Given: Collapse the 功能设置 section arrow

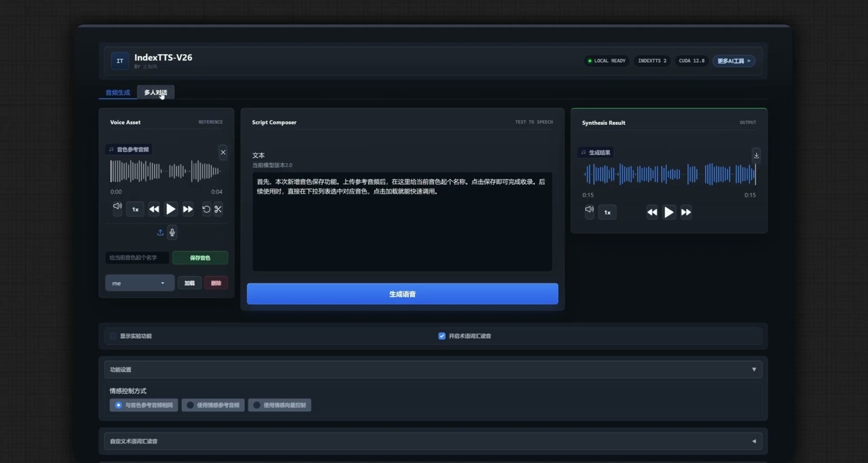Looking at the screenshot, I should pyautogui.click(x=754, y=370).
